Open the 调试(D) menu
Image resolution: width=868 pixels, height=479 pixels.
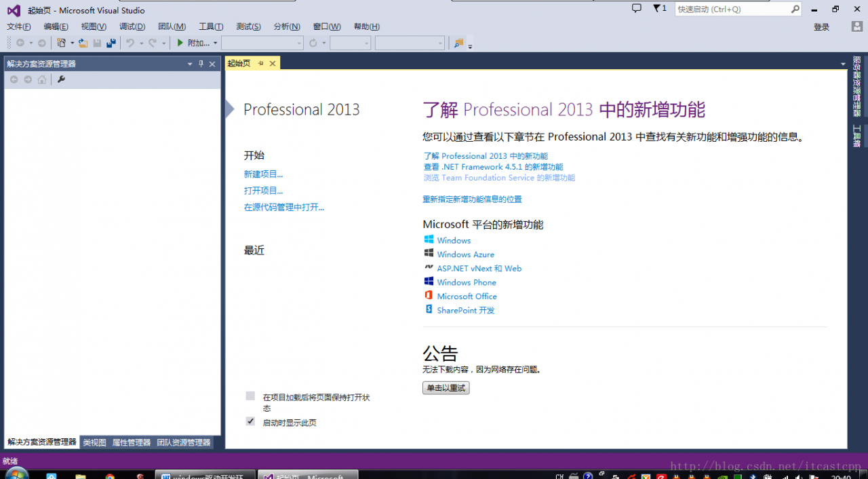coord(132,26)
